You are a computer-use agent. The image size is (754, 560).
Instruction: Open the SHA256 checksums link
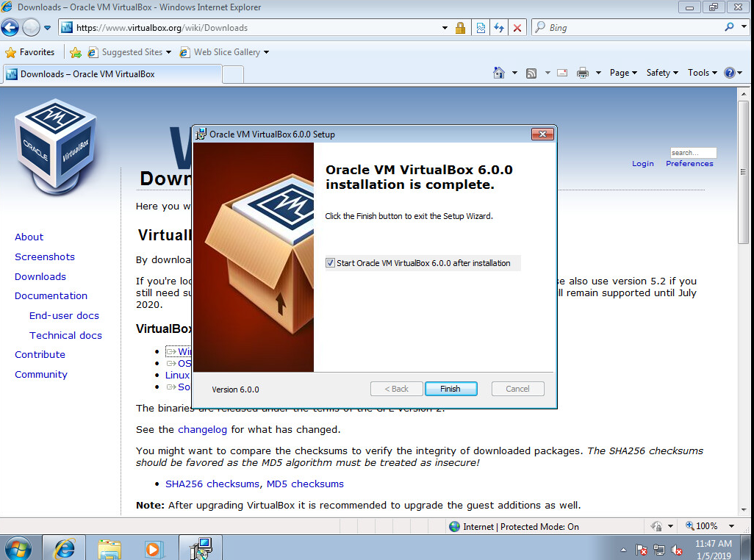pyautogui.click(x=212, y=484)
